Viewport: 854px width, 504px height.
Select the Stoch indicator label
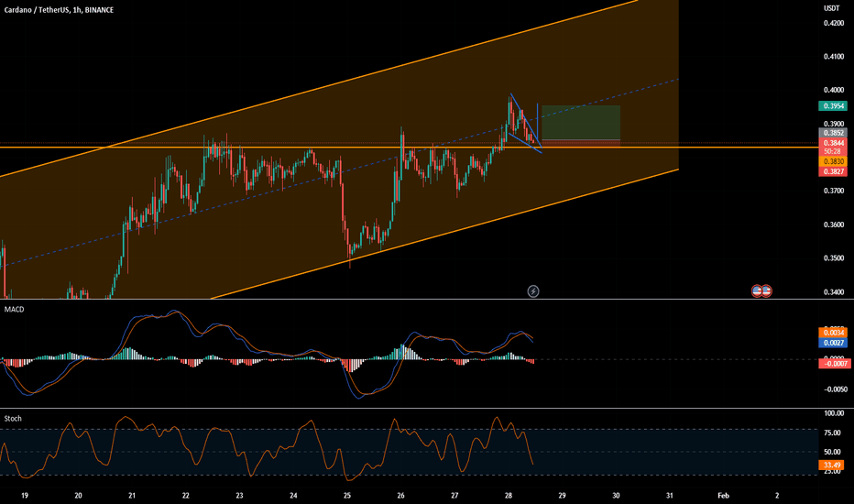(x=13, y=419)
